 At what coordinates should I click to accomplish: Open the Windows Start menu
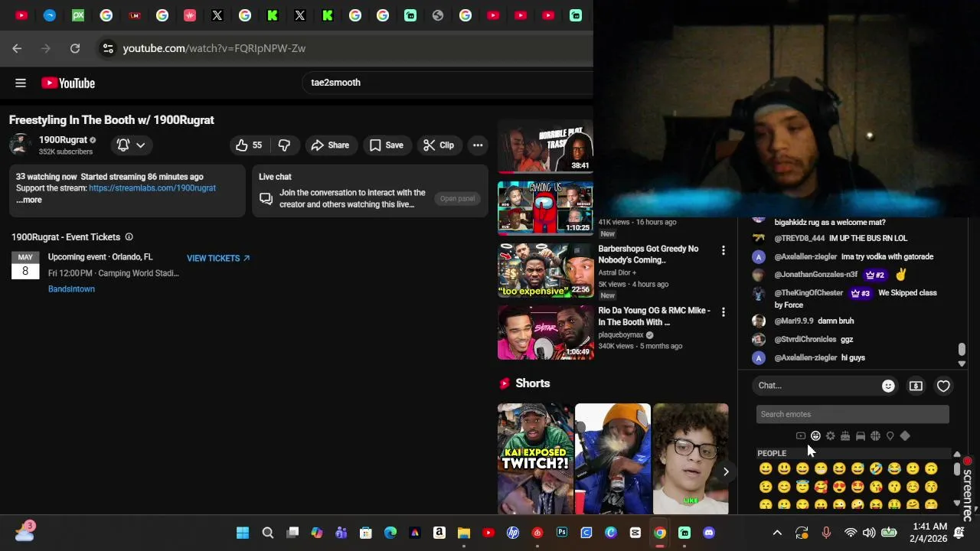243,533
